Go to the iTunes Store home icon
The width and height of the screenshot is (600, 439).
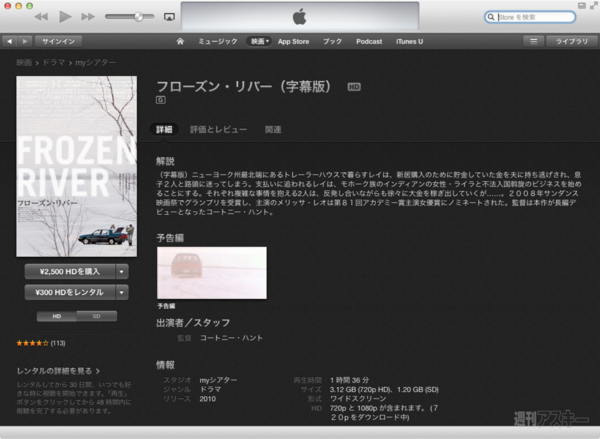coord(180,41)
